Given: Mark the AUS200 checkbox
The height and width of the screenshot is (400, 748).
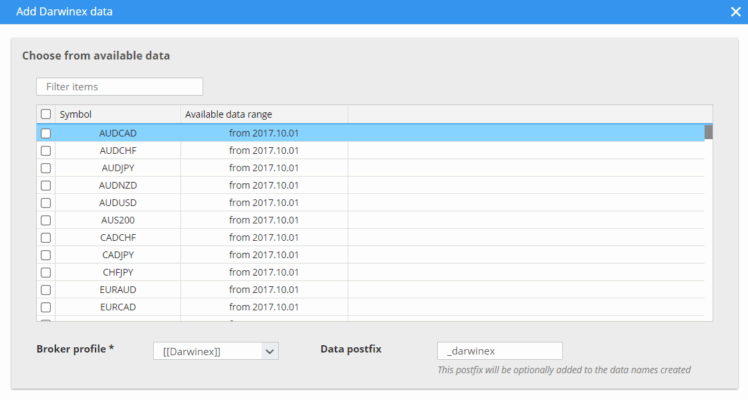Looking at the screenshot, I should pyautogui.click(x=45, y=220).
